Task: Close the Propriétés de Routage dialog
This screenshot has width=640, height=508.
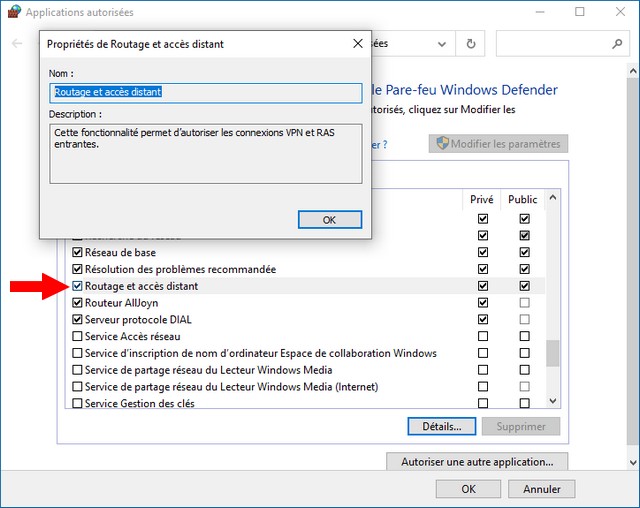Action: click(358, 44)
